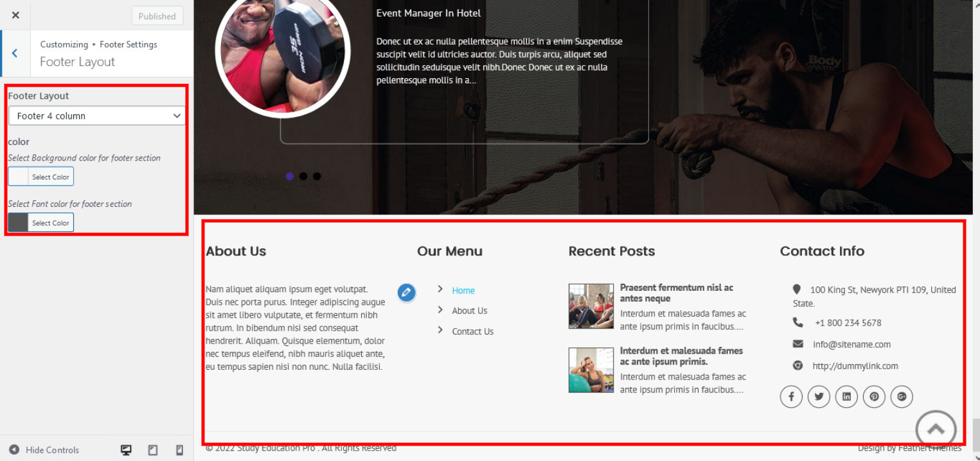The image size is (980, 461).
Task: Click the Contact Info footer heading
Action: pyautogui.click(x=822, y=251)
